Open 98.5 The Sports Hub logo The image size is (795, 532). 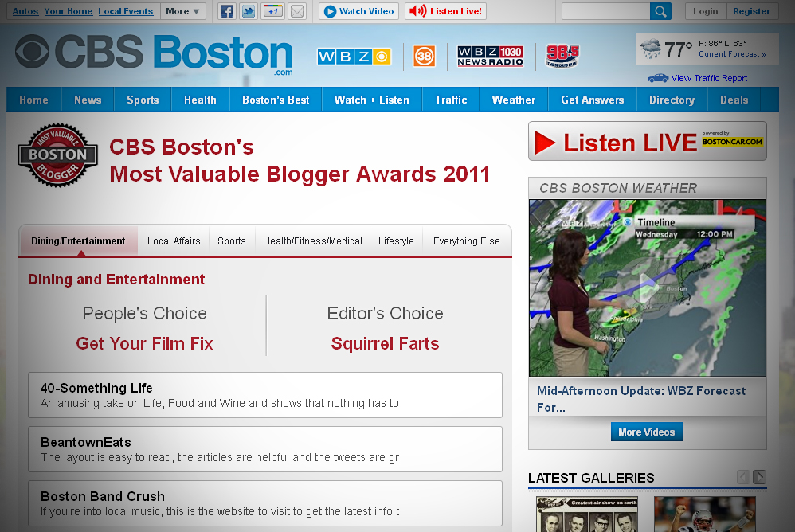click(x=562, y=56)
